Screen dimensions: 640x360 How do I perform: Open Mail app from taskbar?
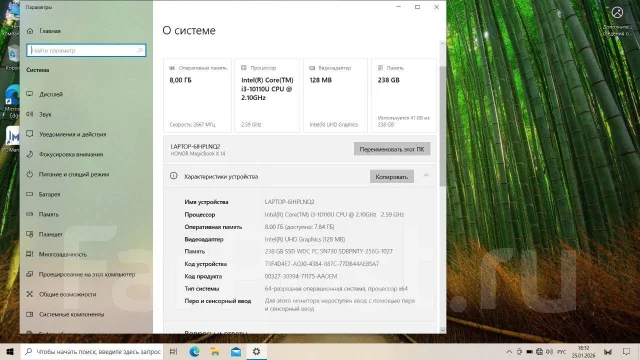point(236,351)
